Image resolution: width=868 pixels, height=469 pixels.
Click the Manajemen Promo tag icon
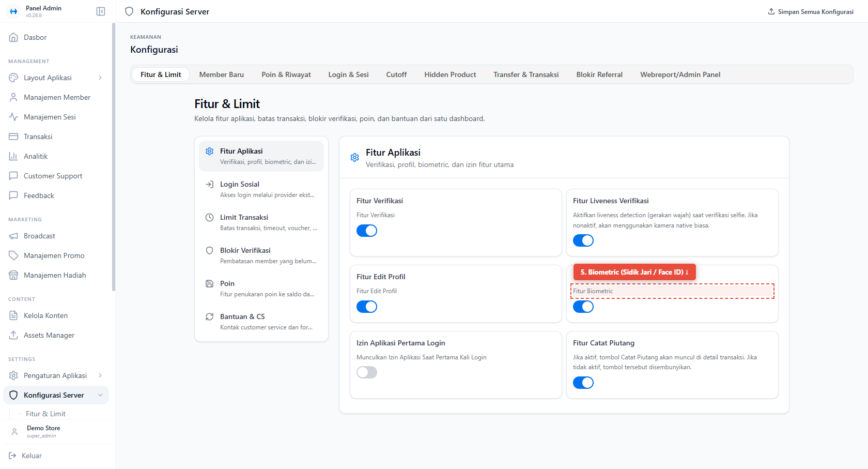point(13,255)
